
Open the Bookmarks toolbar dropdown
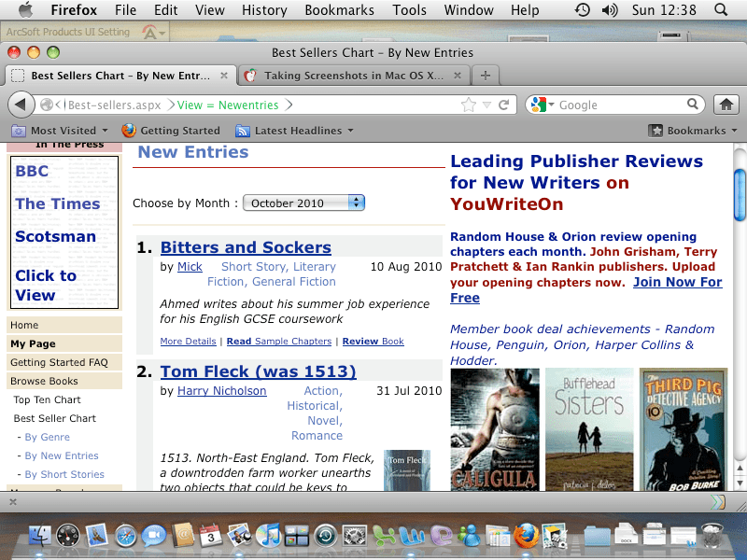pyautogui.click(x=693, y=131)
